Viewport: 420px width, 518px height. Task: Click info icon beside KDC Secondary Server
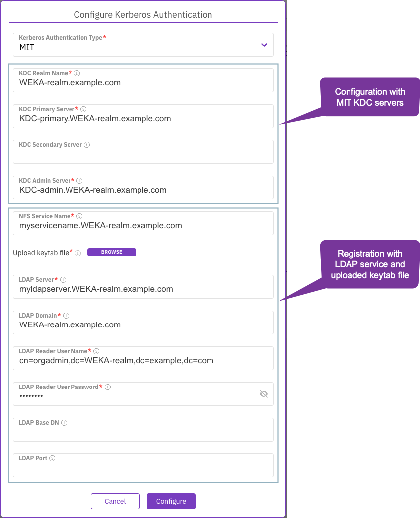87,145
